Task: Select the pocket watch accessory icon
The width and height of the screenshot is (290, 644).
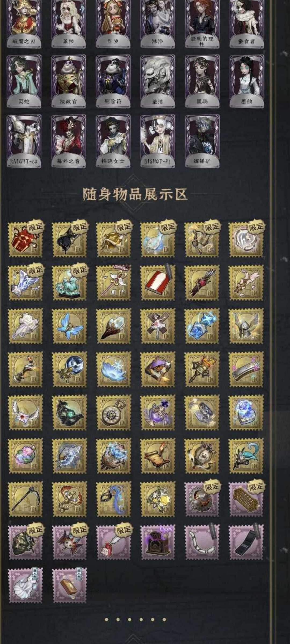Action: point(114,412)
